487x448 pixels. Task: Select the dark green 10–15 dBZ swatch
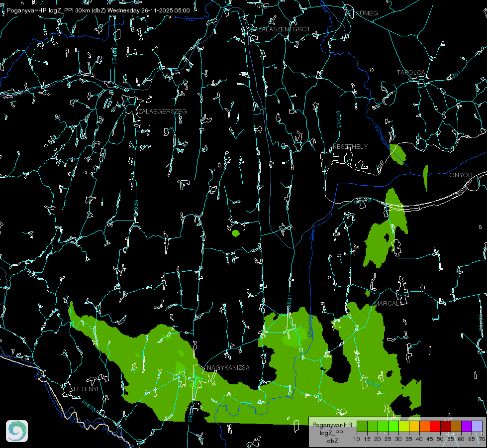[362, 426]
